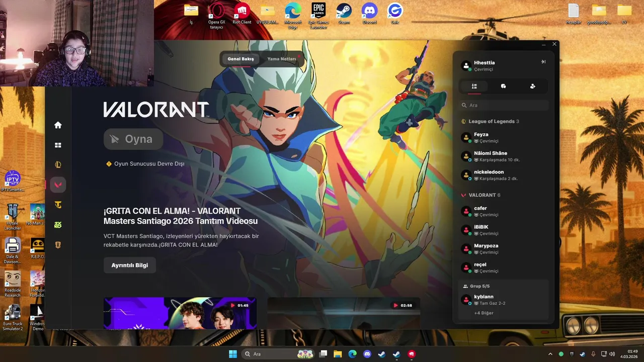Open chat with friend nickeledoon
The image size is (644, 362).
pyautogui.click(x=503, y=175)
